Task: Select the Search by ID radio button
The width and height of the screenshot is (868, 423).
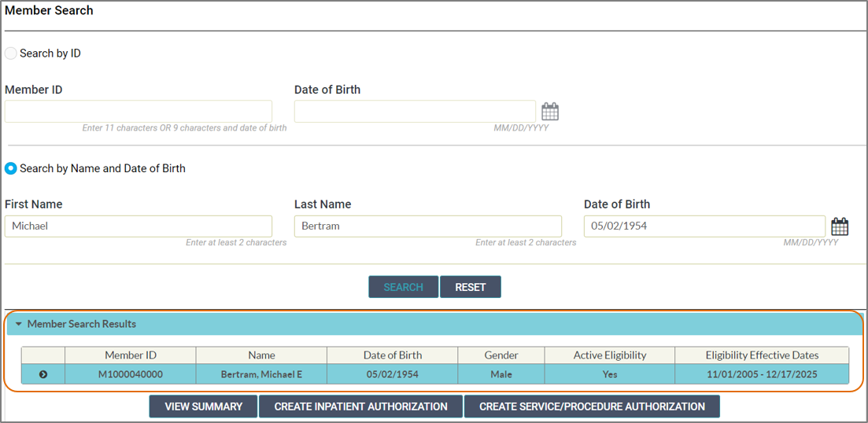Action: pyautogui.click(x=11, y=53)
